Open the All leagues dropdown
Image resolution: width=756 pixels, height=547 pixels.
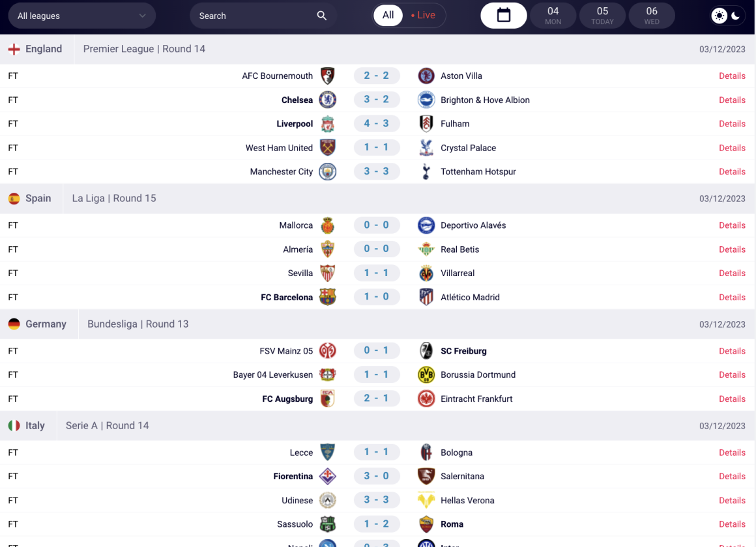point(81,16)
